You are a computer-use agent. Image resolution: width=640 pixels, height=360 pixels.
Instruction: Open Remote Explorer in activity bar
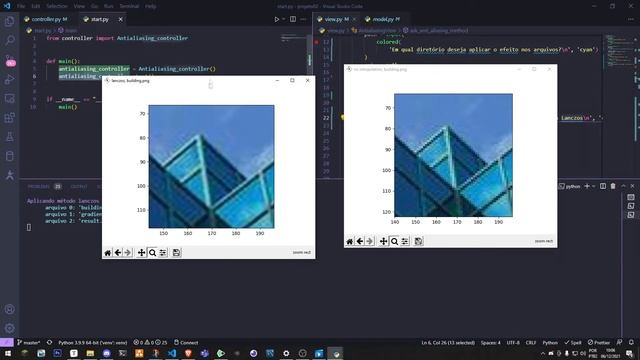tap(9, 98)
